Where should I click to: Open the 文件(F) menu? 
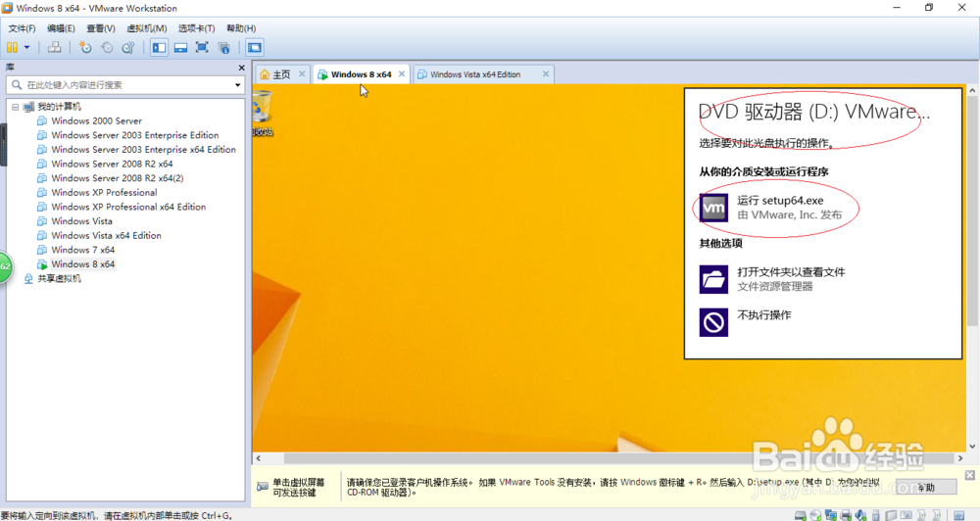22,28
